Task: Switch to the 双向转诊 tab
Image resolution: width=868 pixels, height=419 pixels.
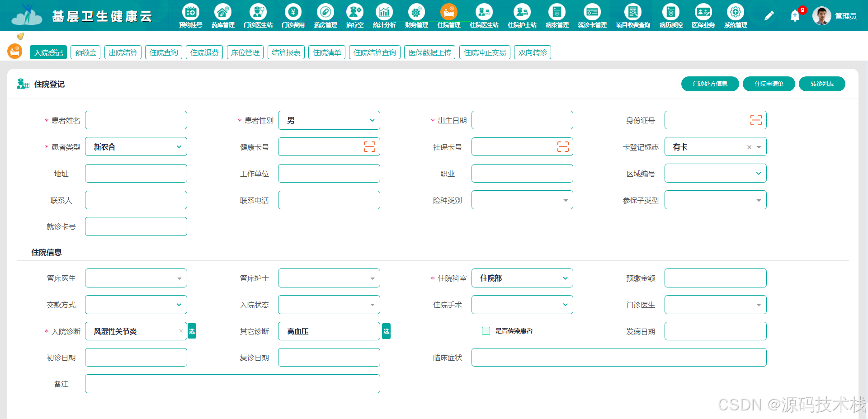Action: click(x=533, y=52)
